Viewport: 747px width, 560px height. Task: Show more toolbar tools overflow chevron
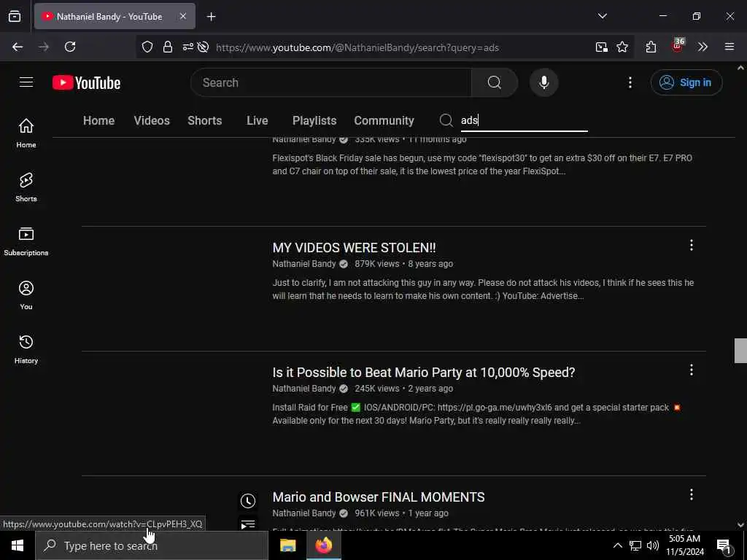pyautogui.click(x=703, y=47)
